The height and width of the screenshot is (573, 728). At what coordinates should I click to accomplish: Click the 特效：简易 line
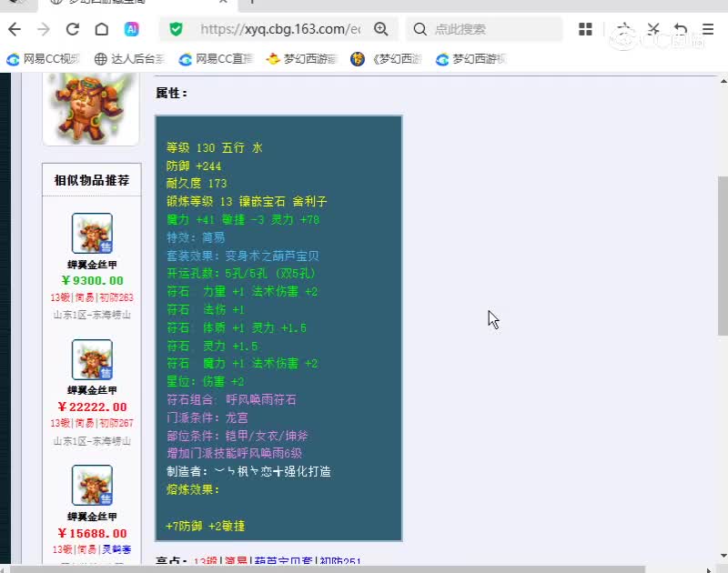click(196, 237)
